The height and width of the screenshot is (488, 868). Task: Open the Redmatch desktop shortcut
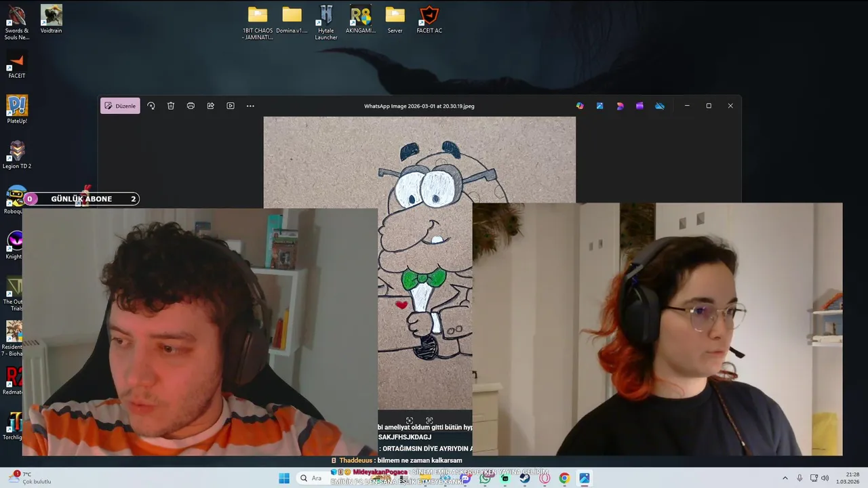tap(12, 381)
